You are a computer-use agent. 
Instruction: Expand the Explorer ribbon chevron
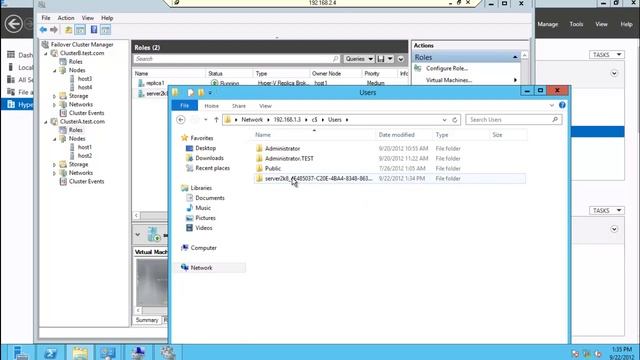pyautogui.click(x=551, y=105)
